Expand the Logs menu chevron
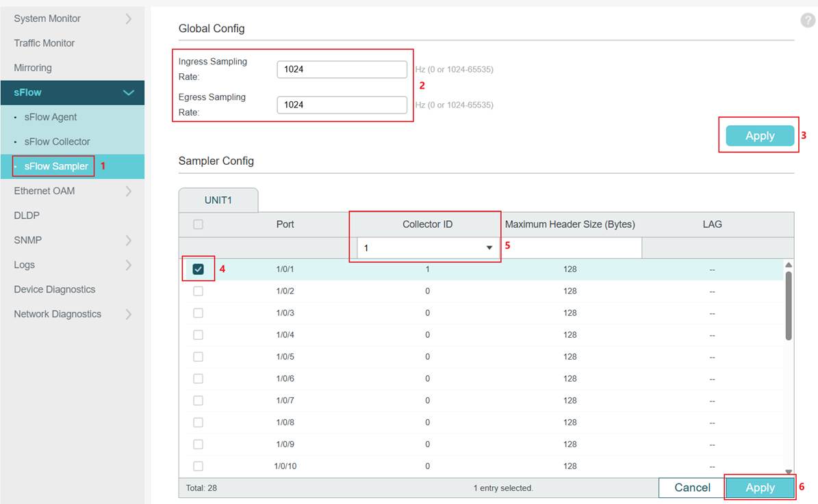Screen dimensions: 818x504 (x=128, y=265)
